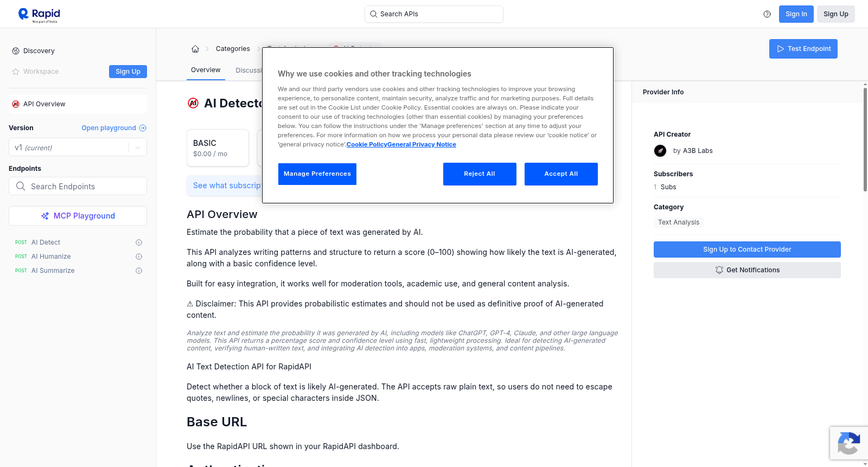
Task: Select the Text Analysis category tag
Action: [x=679, y=222]
